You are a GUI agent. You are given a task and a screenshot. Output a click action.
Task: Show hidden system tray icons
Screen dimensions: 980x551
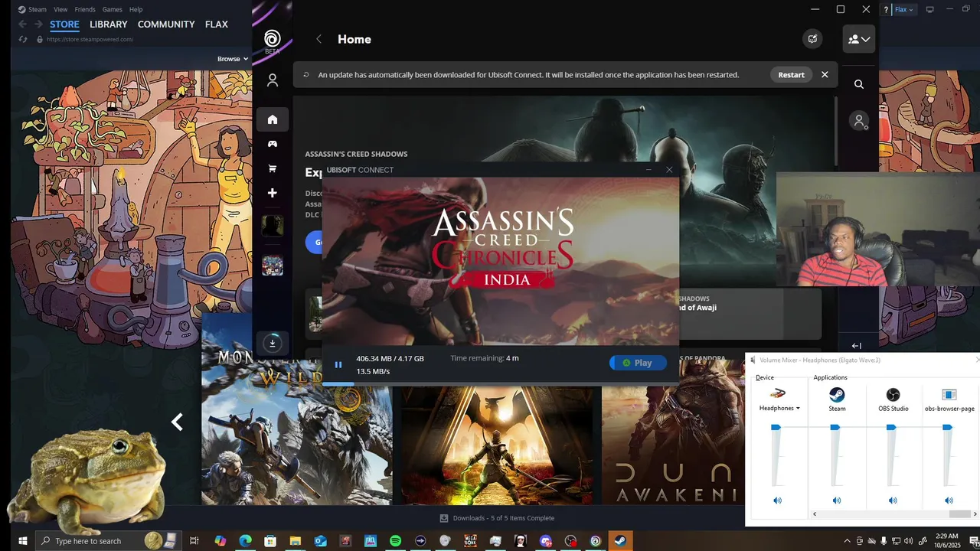tap(847, 541)
